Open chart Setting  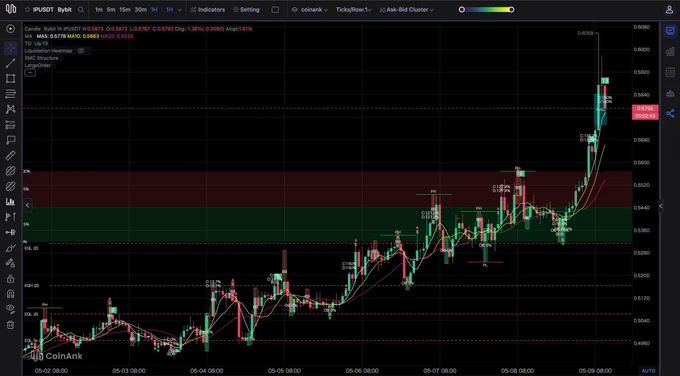pyautogui.click(x=246, y=10)
